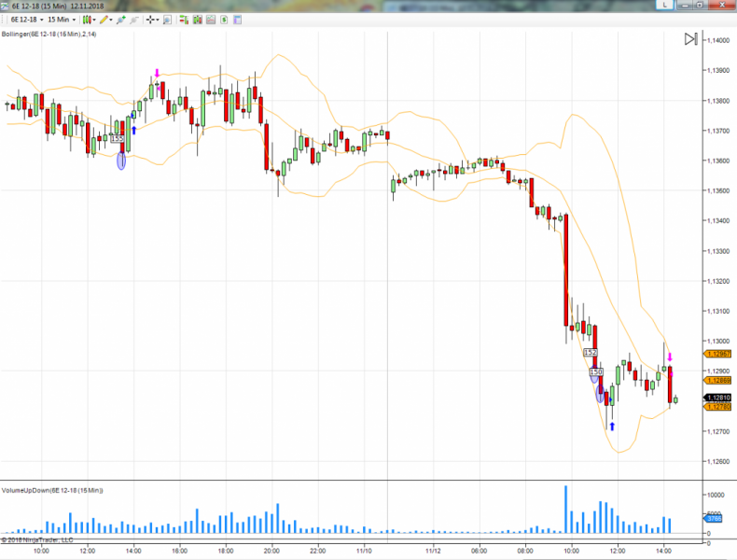
Task: Toggle the Chart Trader panel icon
Action: coord(184,20)
